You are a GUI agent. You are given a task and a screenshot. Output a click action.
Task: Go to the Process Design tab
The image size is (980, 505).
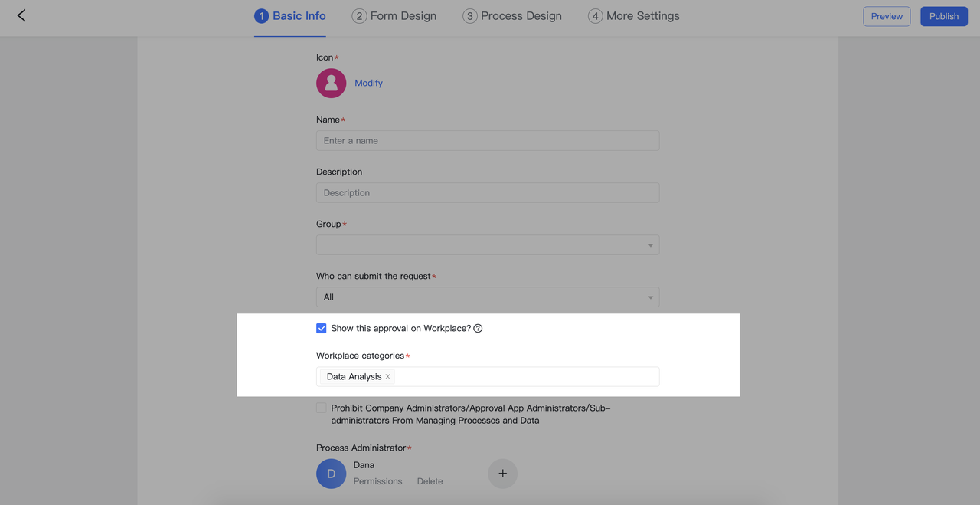click(x=521, y=16)
